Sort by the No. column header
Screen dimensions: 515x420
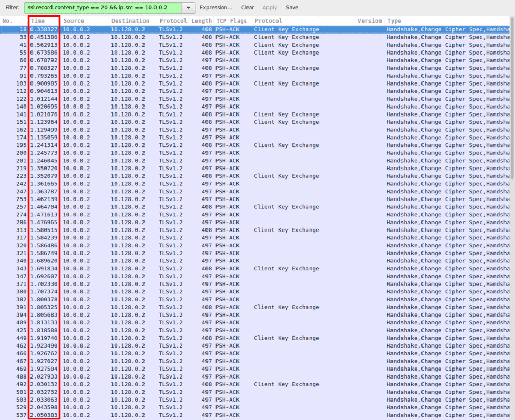click(x=14, y=20)
